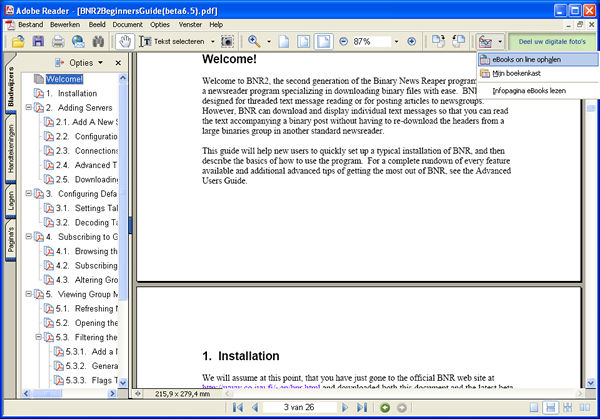Select the 1. Installation bookmark

coord(72,93)
